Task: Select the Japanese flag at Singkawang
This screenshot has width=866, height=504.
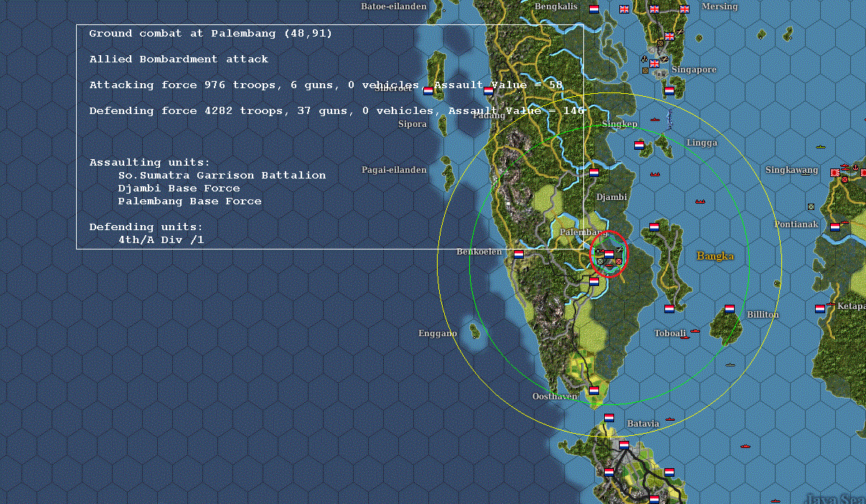Action: [835, 173]
